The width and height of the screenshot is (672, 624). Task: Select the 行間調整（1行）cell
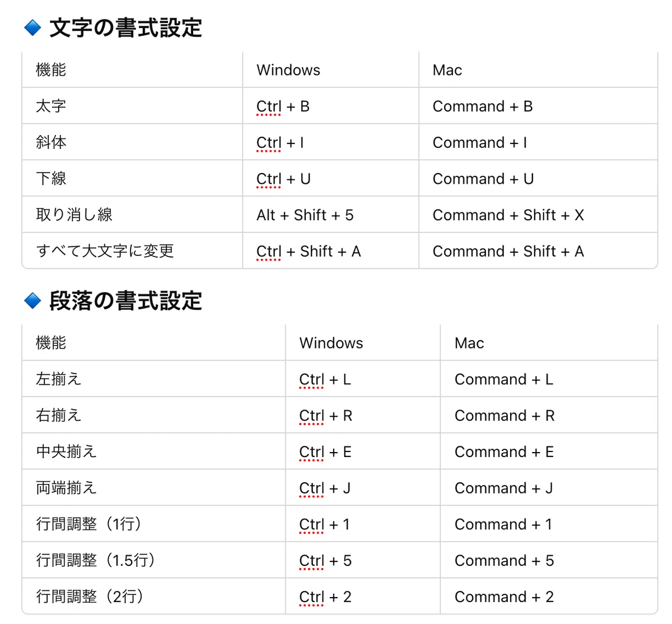tap(153, 524)
